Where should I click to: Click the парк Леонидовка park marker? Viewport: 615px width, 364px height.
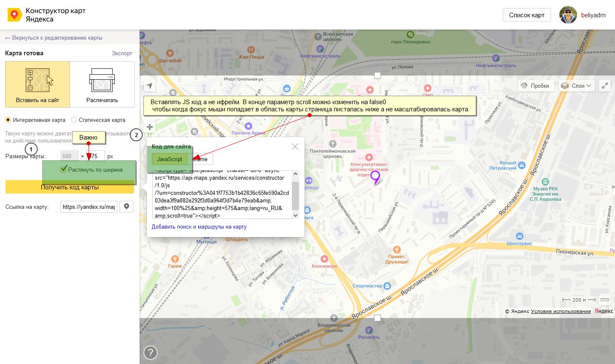pos(410,35)
